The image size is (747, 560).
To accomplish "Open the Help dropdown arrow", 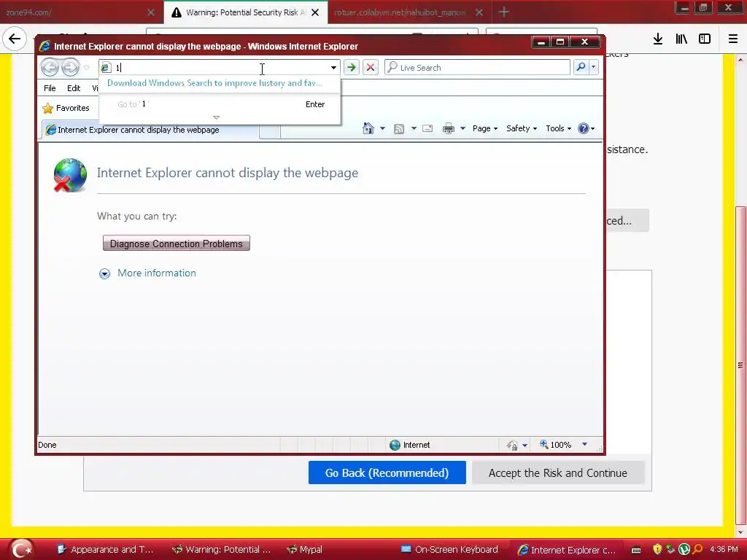I will [x=592, y=128].
